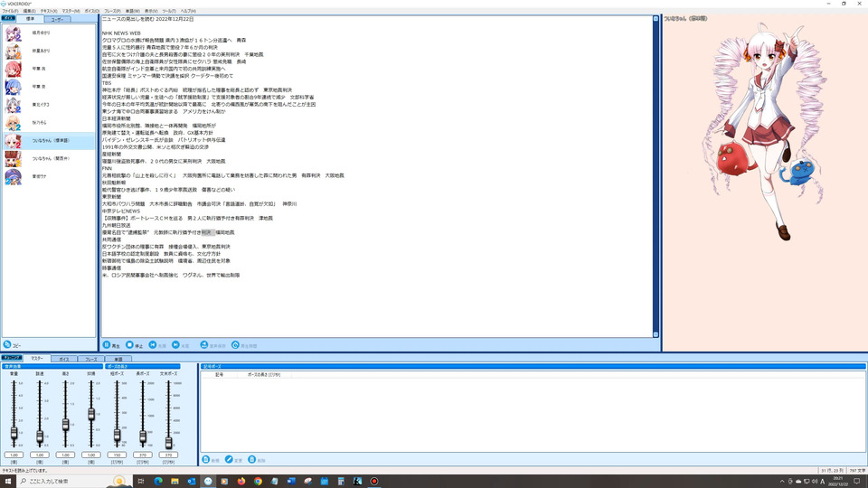Click the ポーズの長さ [ミリ秒] column header
Viewport: 868px width, 488px height.
click(263, 374)
